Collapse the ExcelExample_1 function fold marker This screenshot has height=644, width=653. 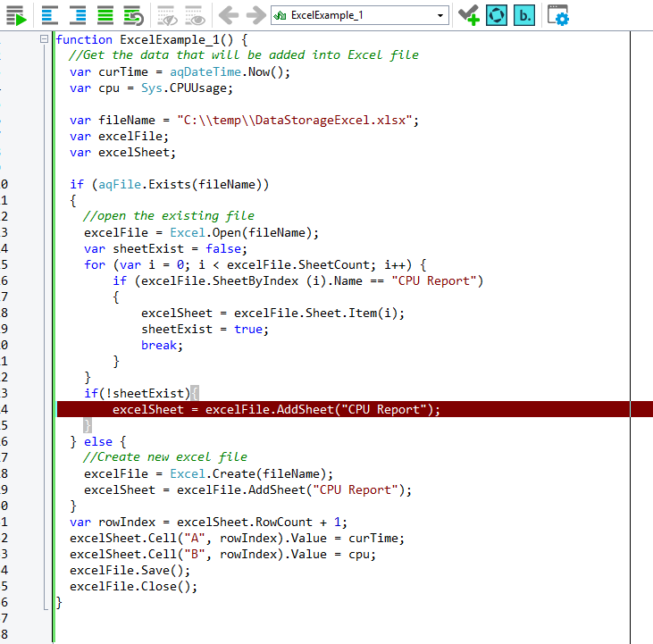click(44, 40)
